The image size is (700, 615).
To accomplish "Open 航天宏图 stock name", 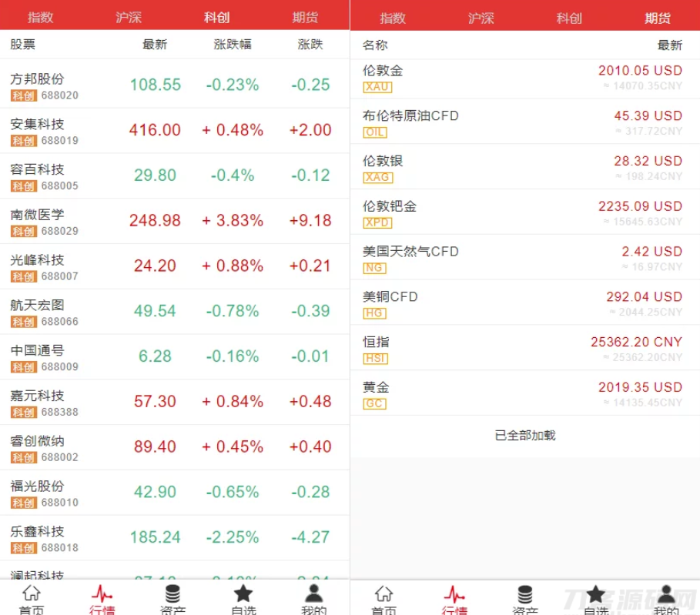I will [x=37, y=306].
